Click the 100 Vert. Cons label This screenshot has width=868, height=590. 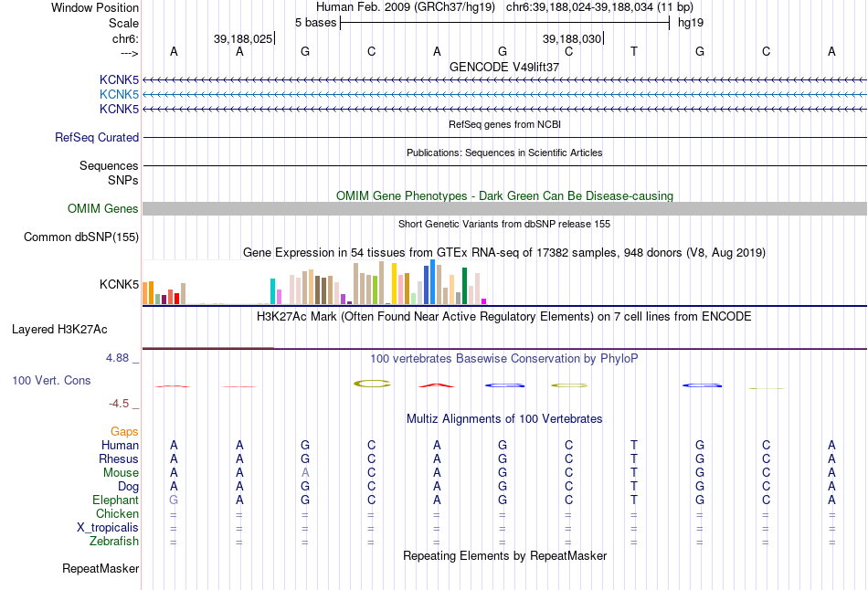pos(51,380)
